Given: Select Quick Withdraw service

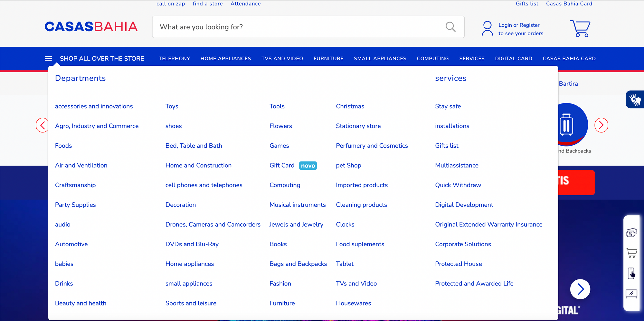Looking at the screenshot, I should (x=458, y=185).
